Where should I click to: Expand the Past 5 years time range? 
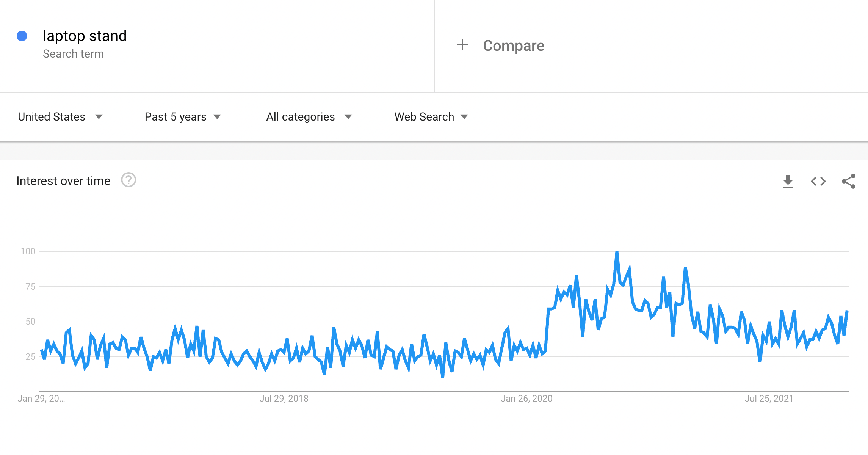coord(183,117)
